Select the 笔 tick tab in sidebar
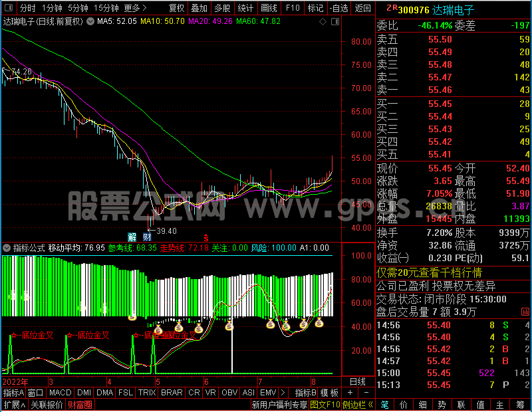 tap(384, 405)
